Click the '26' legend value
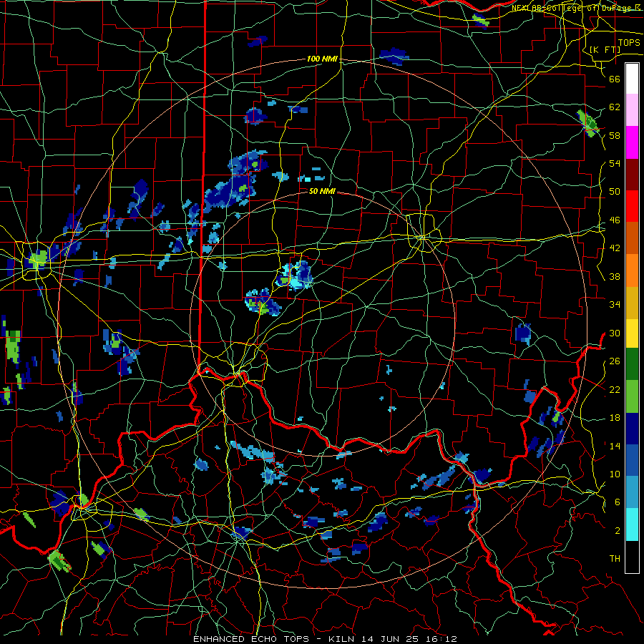Viewport: 644px width, 644px height. (x=615, y=361)
